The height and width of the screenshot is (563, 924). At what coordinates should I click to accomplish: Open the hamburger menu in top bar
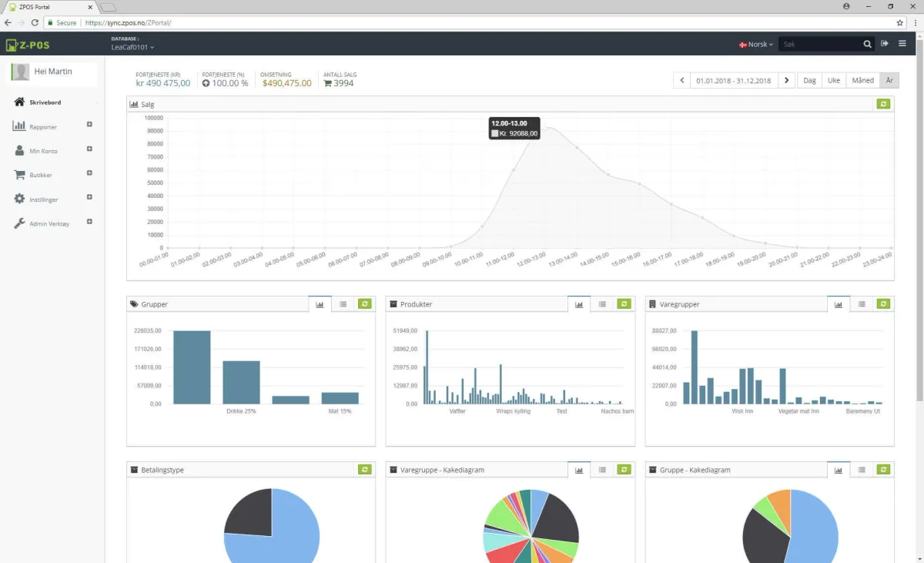(902, 44)
